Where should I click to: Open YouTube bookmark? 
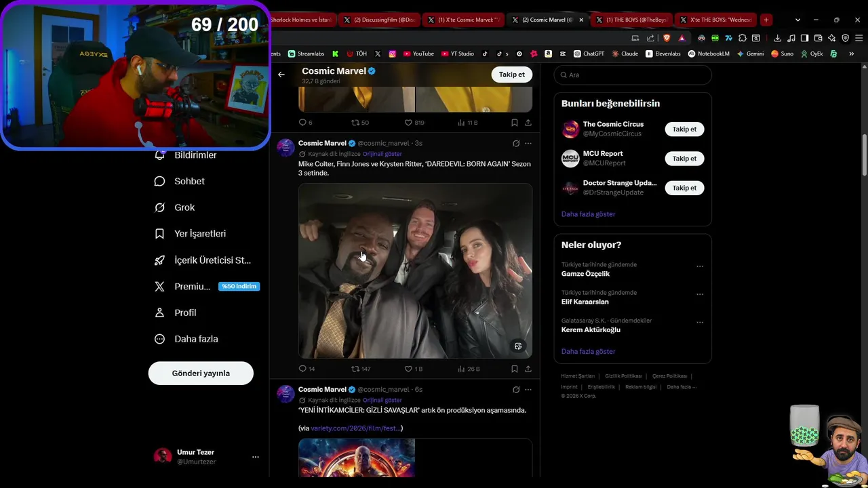click(x=418, y=54)
